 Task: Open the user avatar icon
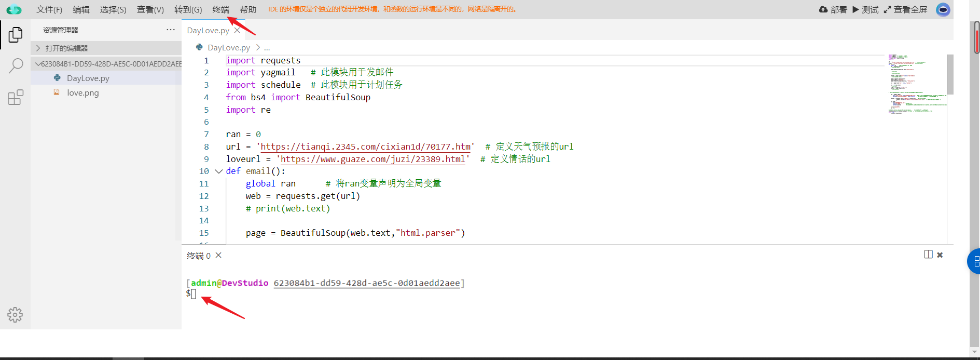(943, 9)
